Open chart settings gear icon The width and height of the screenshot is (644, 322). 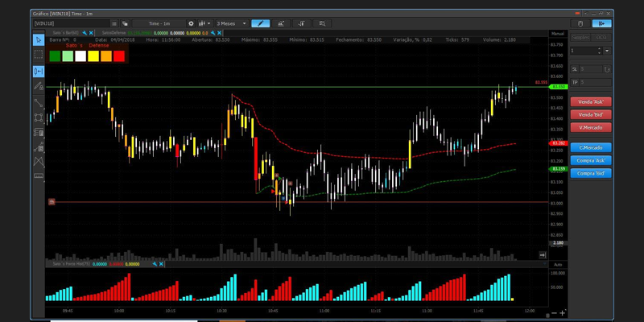click(x=191, y=23)
